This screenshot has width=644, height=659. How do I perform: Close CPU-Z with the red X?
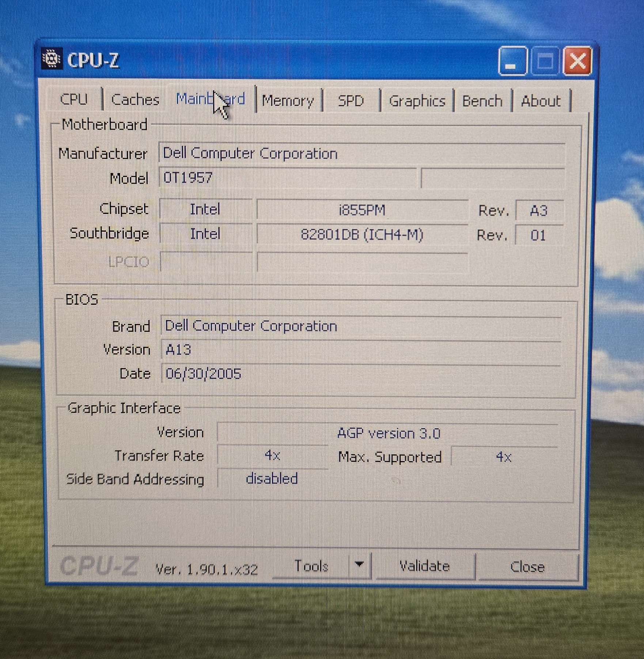tap(577, 61)
